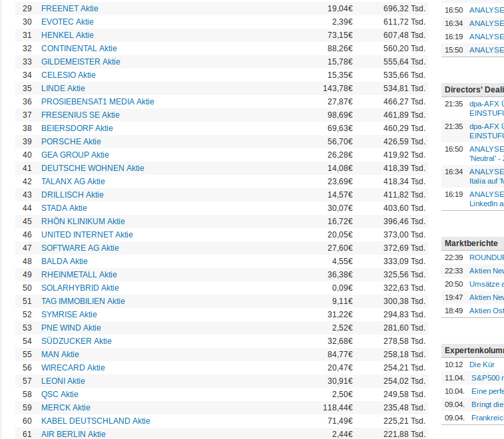Open the GEA GROUP Aktie link
Viewport: 504px width, 439px height.
pyautogui.click(x=75, y=155)
